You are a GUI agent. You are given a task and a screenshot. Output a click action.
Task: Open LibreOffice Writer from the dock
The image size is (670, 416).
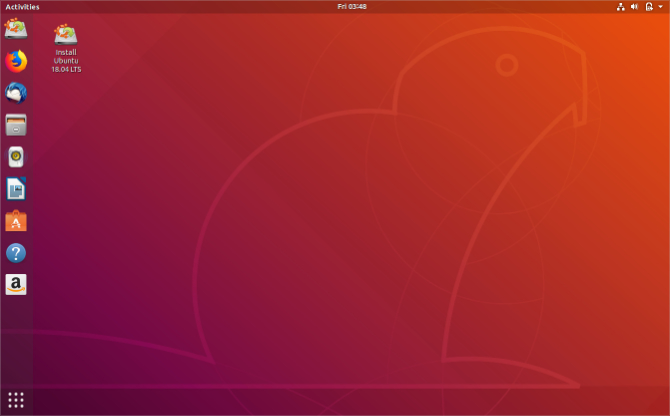pyautogui.click(x=16, y=189)
